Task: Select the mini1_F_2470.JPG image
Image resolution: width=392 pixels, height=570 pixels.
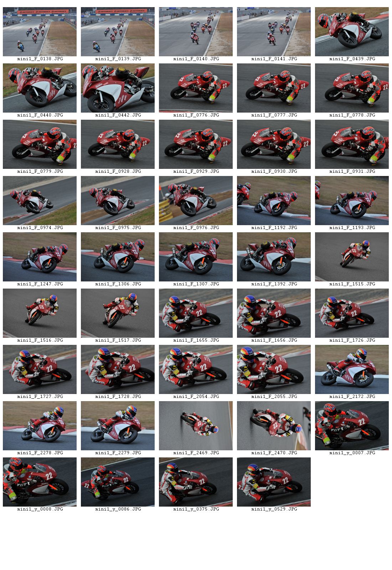Action: (x=274, y=426)
